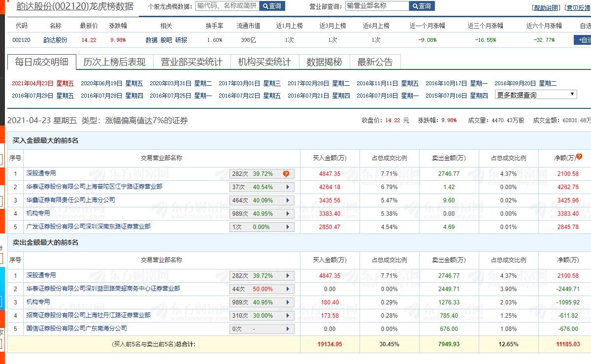
Task: Open 机构专用 link in sell table
Action: pos(38,302)
